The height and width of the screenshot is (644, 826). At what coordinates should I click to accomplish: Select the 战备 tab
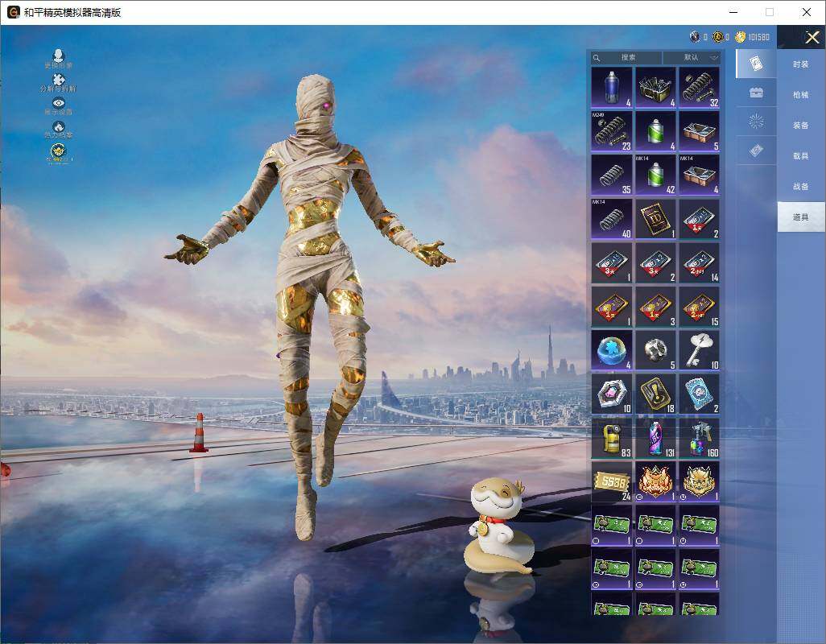pos(801,187)
